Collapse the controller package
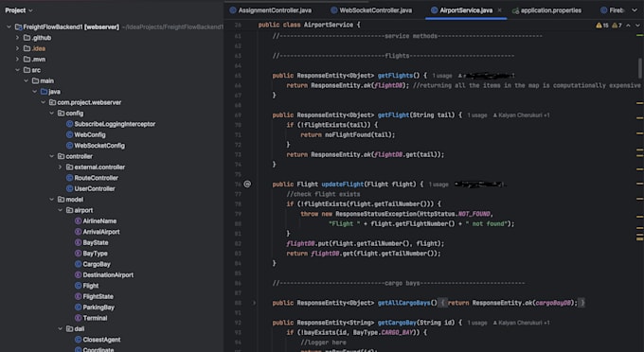The height and width of the screenshot is (352, 644). (52, 156)
